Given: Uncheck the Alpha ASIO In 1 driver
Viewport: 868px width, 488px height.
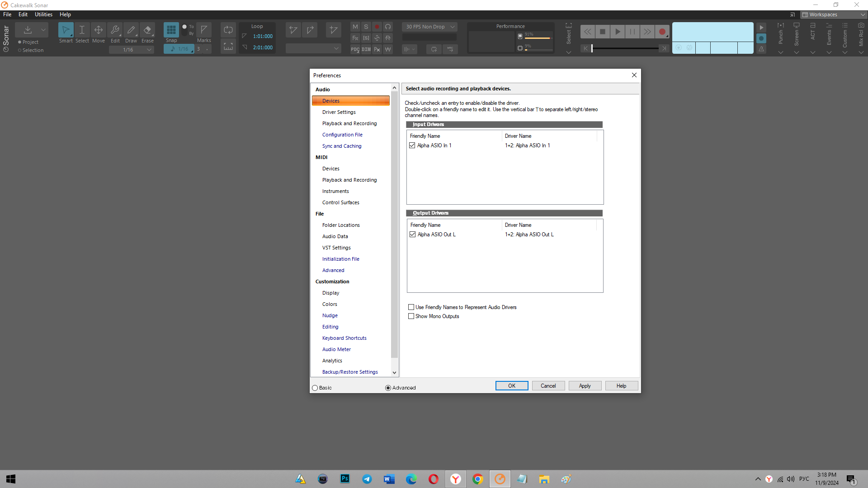Looking at the screenshot, I should pos(412,145).
